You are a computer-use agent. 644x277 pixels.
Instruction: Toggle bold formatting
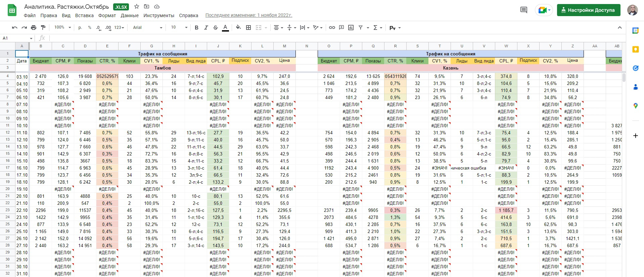(x=197, y=28)
